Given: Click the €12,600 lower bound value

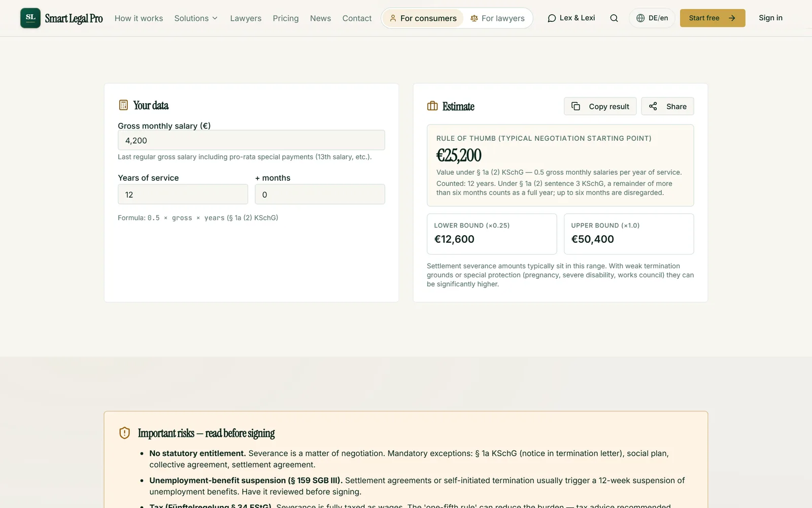Looking at the screenshot, I should coord(454,239).
